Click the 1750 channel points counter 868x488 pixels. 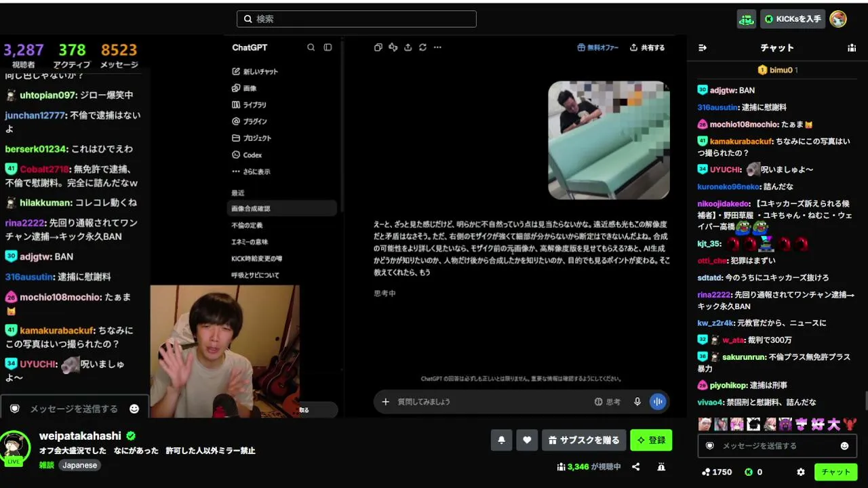click(717, 472)
